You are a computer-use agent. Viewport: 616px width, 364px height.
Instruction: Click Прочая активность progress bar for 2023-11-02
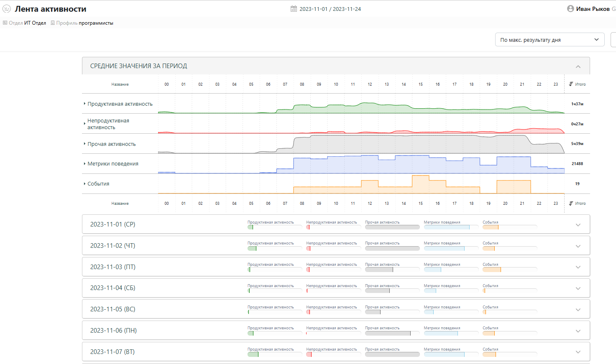(392, 248)
